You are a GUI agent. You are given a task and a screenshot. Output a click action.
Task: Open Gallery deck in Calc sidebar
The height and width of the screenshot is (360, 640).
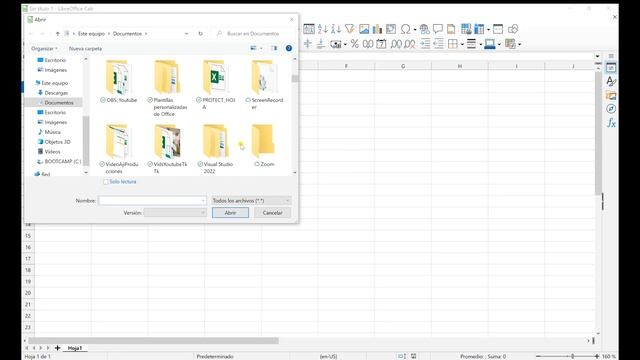click(x=611, y=96)
